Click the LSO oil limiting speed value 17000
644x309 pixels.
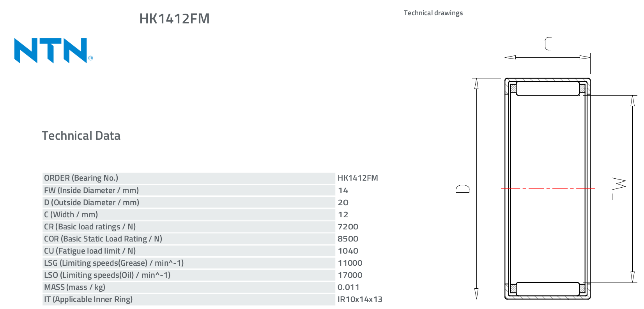pos(350,275)
